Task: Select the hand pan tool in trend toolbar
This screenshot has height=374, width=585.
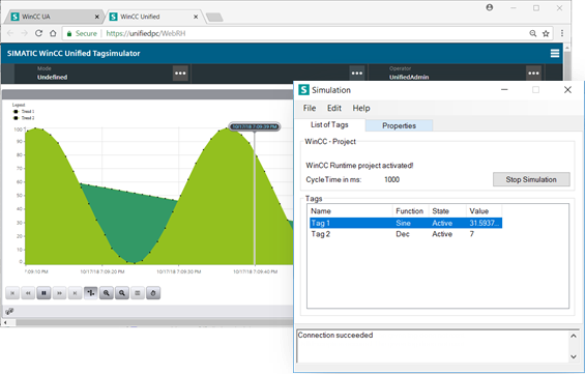Action: click(153, 293)
